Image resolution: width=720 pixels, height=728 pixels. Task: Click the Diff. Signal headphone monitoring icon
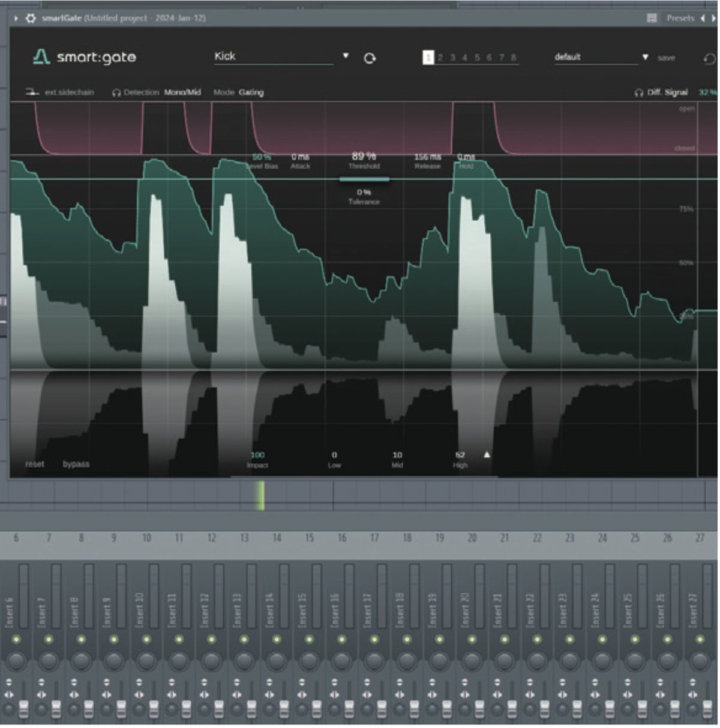638,92
